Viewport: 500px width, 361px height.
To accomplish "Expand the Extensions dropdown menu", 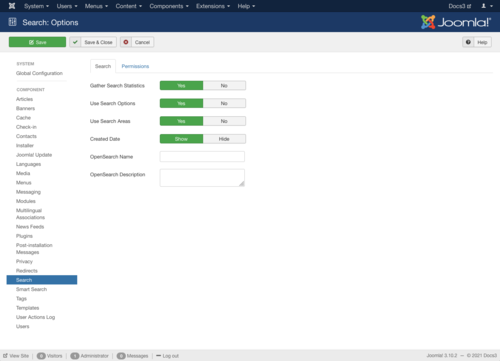I will coord(213,6).
